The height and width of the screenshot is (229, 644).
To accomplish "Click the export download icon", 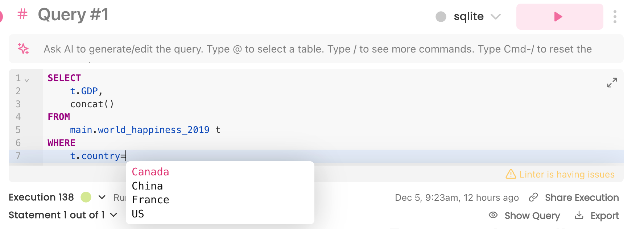I will point(579,215).
